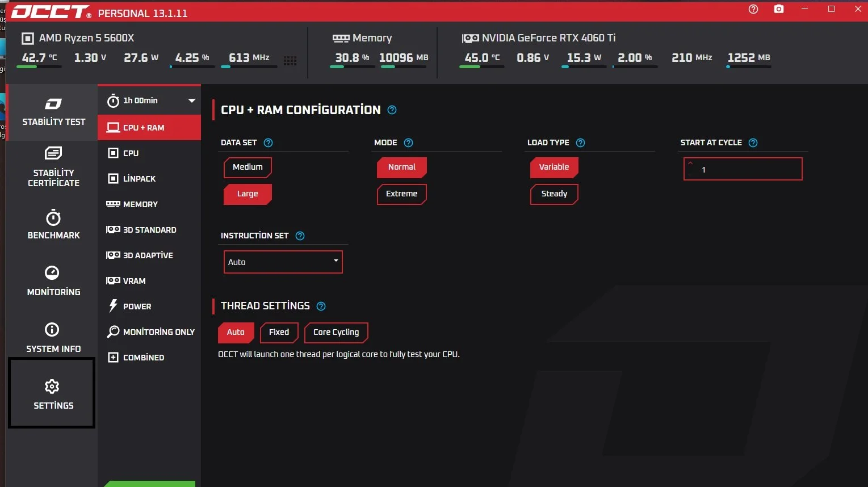The width and height of the screenshot is (868, 487).
Task: Open the Stability Certificate section
Action: click(53, 167)
